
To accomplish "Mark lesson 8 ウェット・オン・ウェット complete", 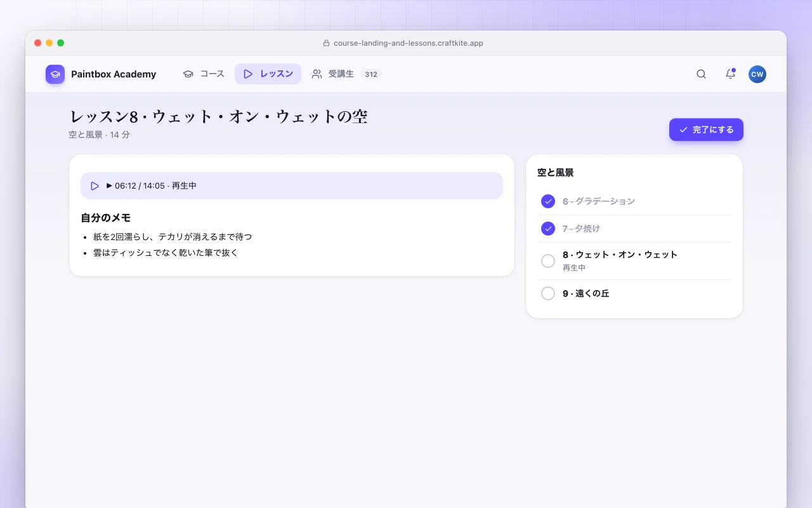I will click(548, 261).
